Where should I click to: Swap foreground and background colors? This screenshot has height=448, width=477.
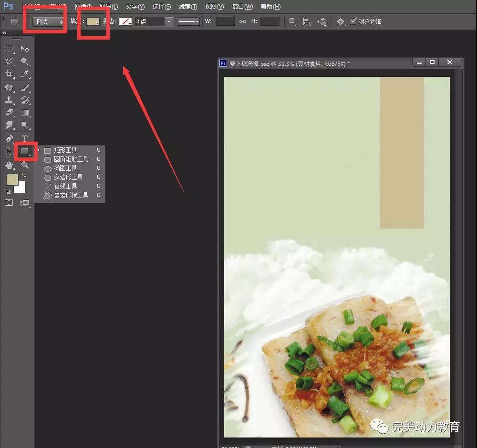tap(24, 176)
